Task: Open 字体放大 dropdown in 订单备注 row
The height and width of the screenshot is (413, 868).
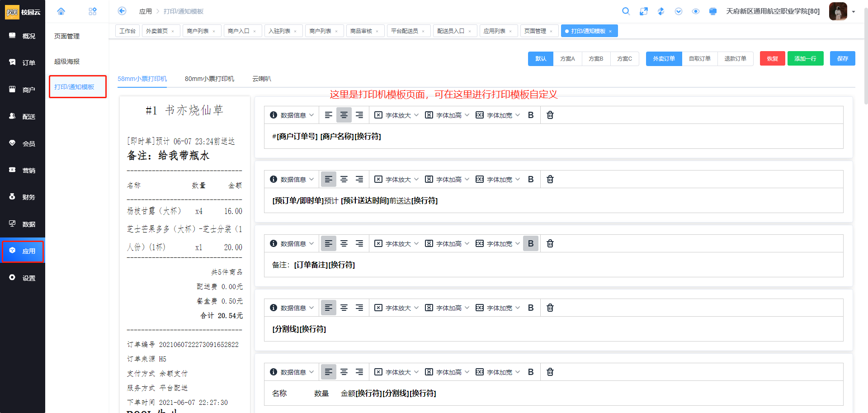Action: (x=396, y=244)
